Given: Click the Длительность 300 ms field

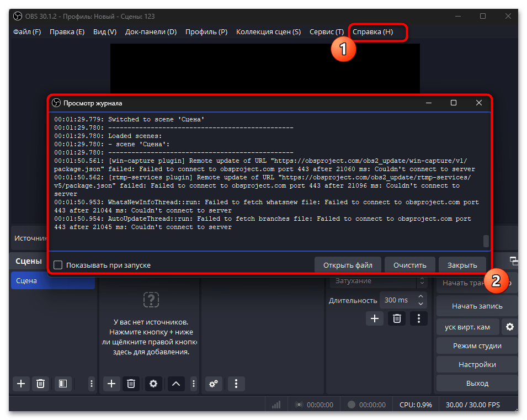Looking at the screenshot, I should click(403, 300).
